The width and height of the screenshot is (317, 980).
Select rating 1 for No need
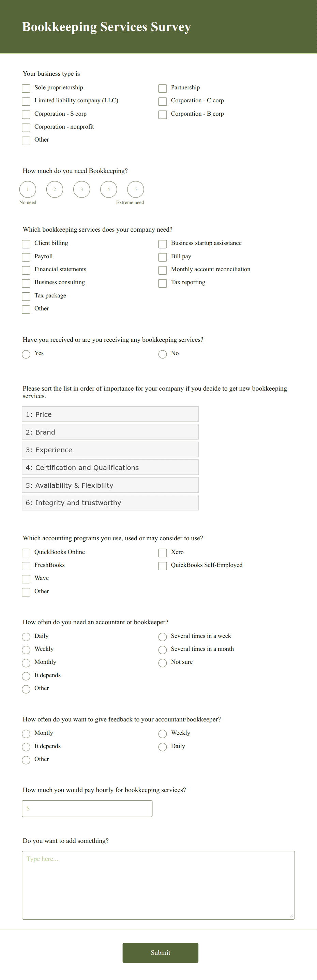[27, 189]
